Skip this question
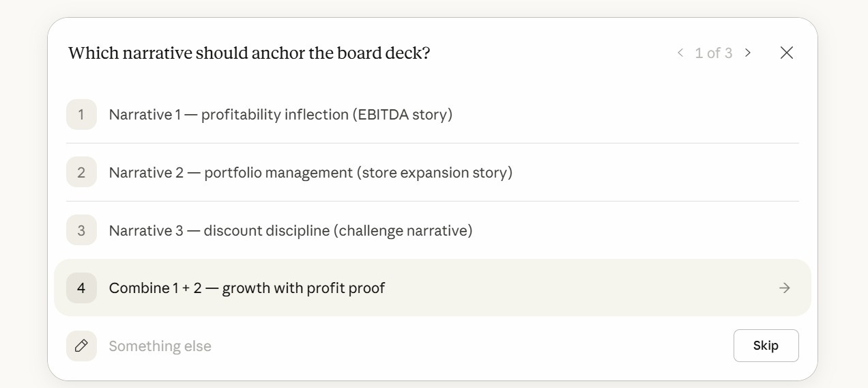The width and height of the screenshot is (868, 388). point(766,346)
